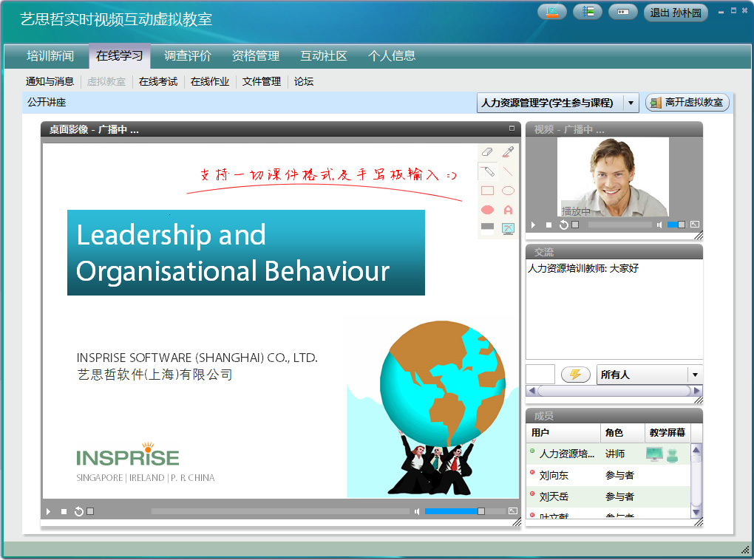Select the eraser tool in the whiteboard palette
This screenshot has width=754, height=560.
(487, 152)
